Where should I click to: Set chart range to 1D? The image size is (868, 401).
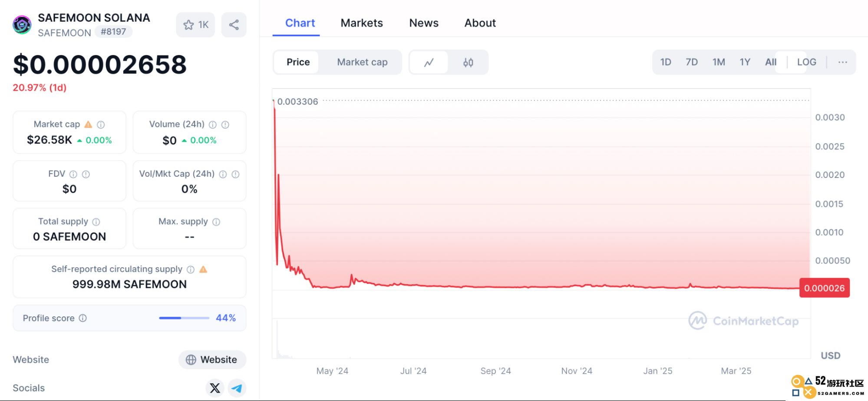pyautogui.click(x=666, y=62)
